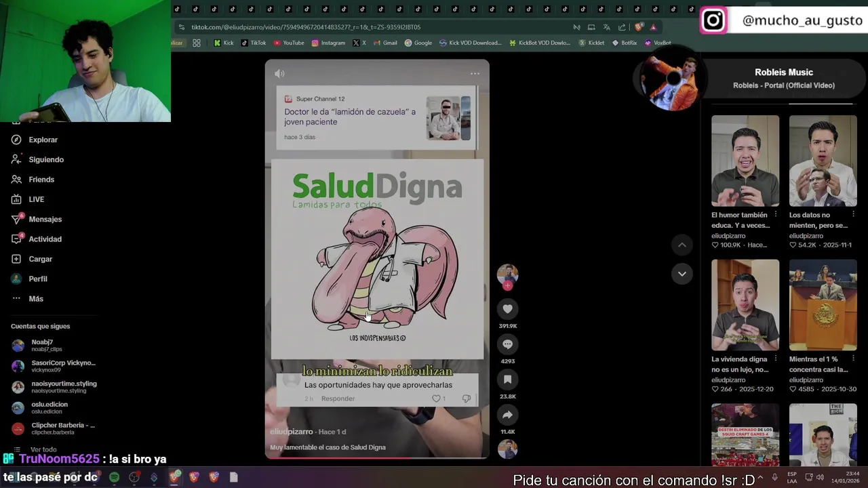Open the Kicklet bookmark
This screenshot has height=488, width=868.
point(592,43)
